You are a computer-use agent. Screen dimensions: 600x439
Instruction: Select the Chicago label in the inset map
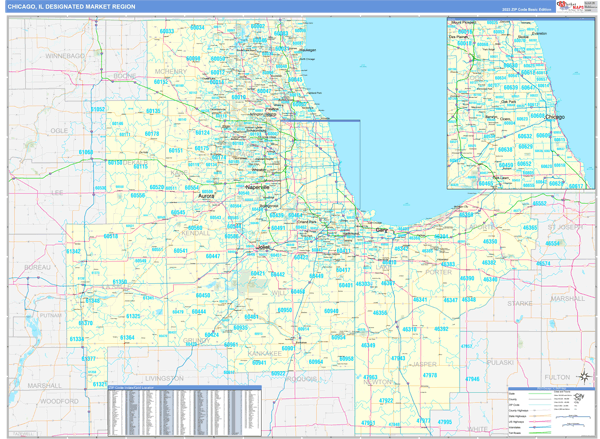coord(555,117)
